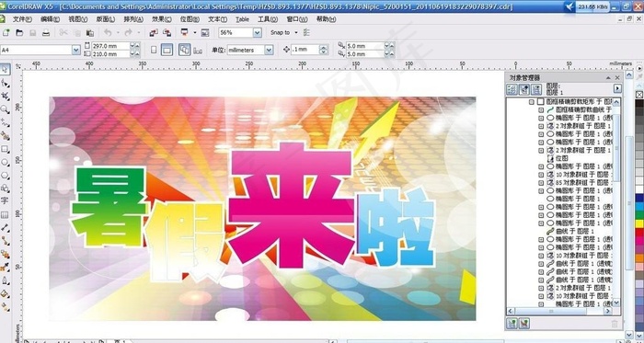Open the zoom level 56% dropdown

point(257,32)
